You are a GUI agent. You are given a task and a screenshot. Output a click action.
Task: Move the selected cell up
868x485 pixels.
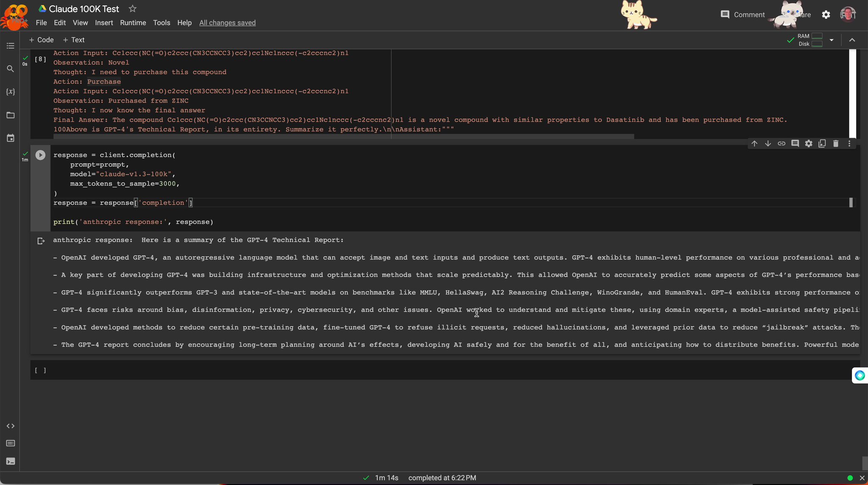754,144
